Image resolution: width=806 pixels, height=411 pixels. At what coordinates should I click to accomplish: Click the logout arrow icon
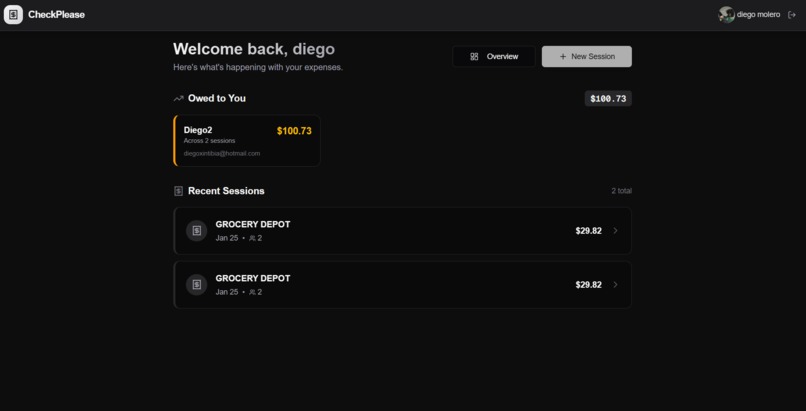[x=792, y=15]
